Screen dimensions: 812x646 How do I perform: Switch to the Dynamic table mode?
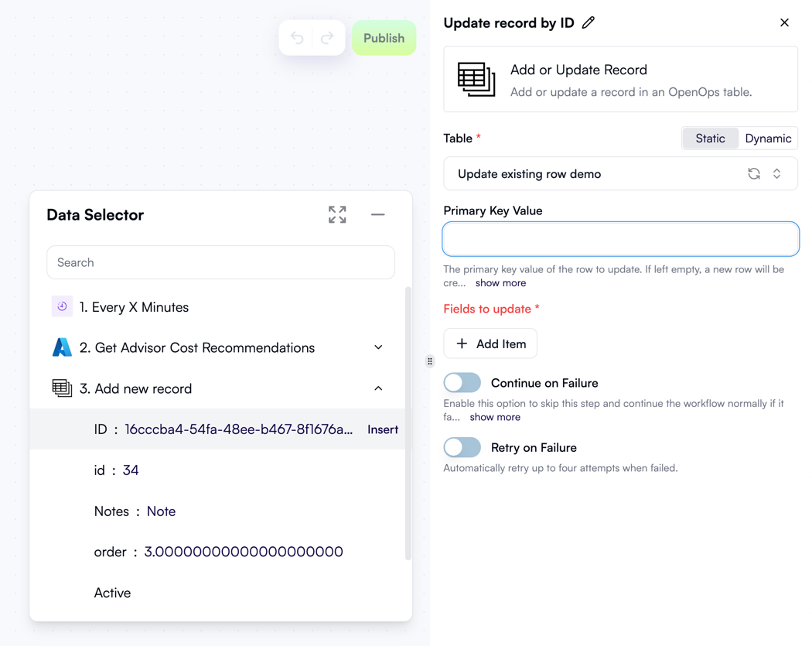pyautogui.click(x=768, y=138)
